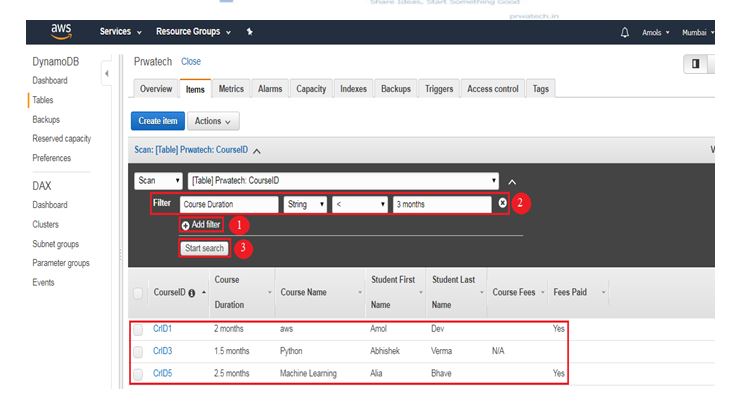Sort by CourseID using the sort arrow

[x=204, y=292]
